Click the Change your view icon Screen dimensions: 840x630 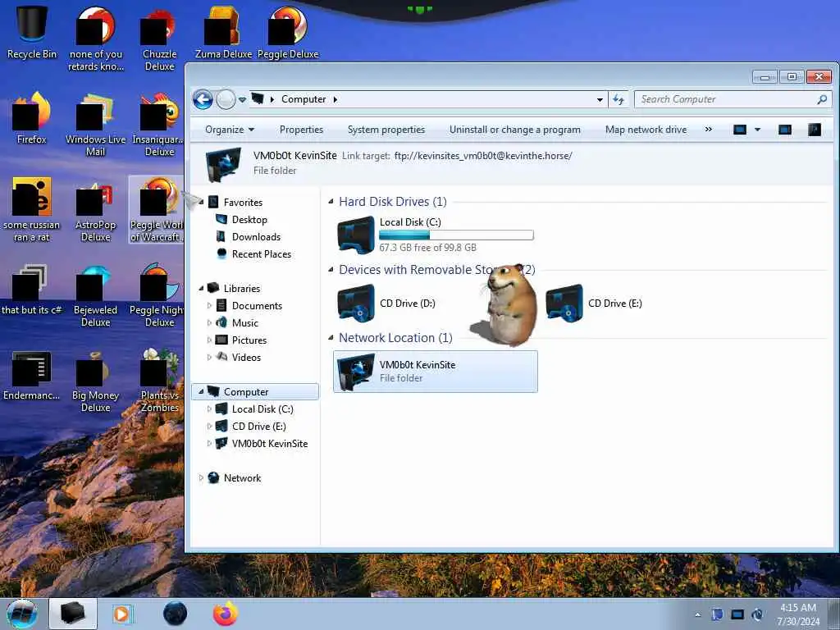click(x=740, y=130)
